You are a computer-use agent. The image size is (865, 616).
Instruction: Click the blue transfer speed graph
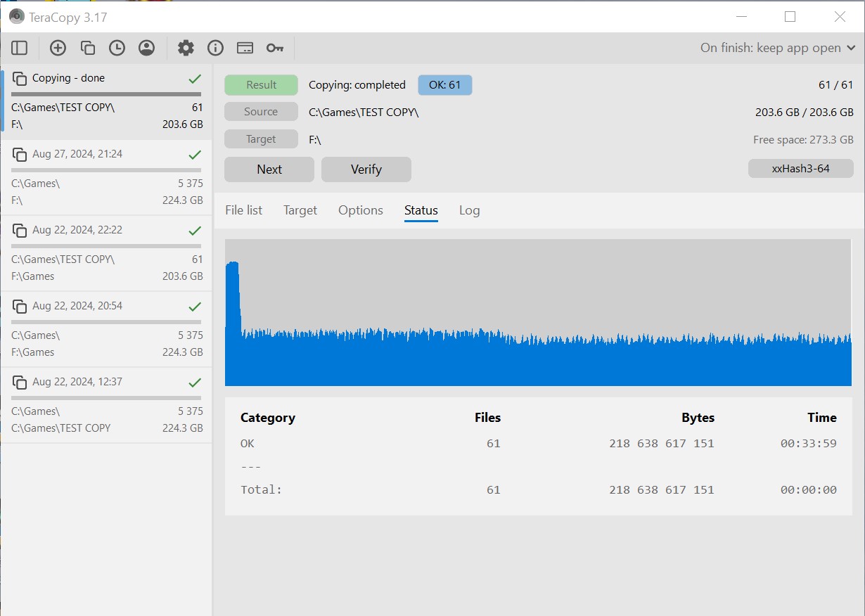pyautogui.click(x=538, y=312)
